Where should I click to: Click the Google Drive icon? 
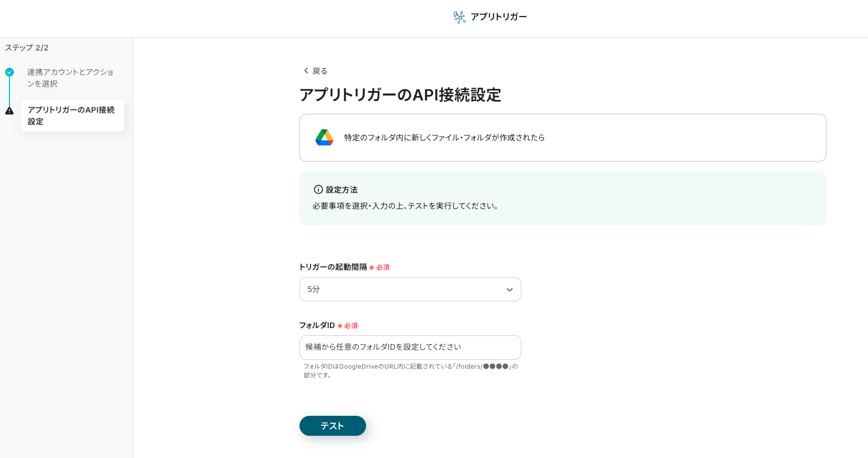[324, 138]
